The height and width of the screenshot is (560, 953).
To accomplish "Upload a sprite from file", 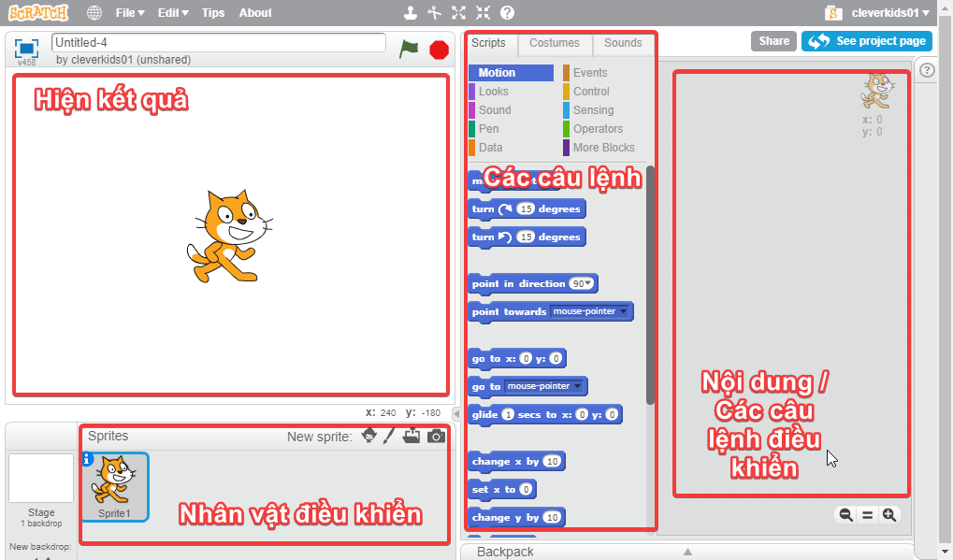I will coord(412,436).
